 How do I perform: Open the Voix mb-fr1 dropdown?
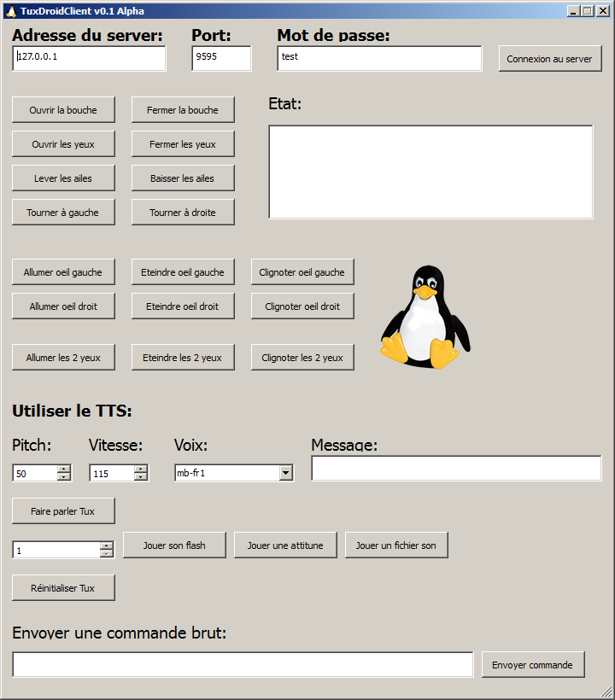(x=286, y=473)
